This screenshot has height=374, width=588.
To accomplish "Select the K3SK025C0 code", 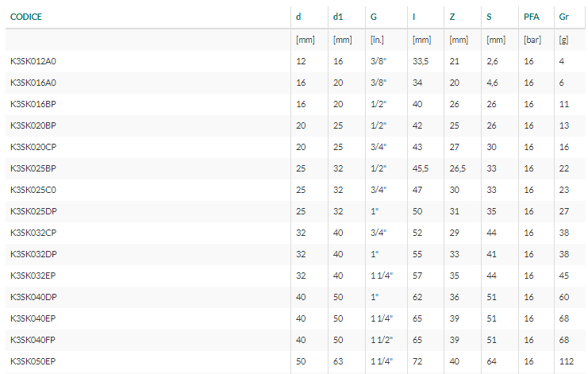I will point(33,190).
